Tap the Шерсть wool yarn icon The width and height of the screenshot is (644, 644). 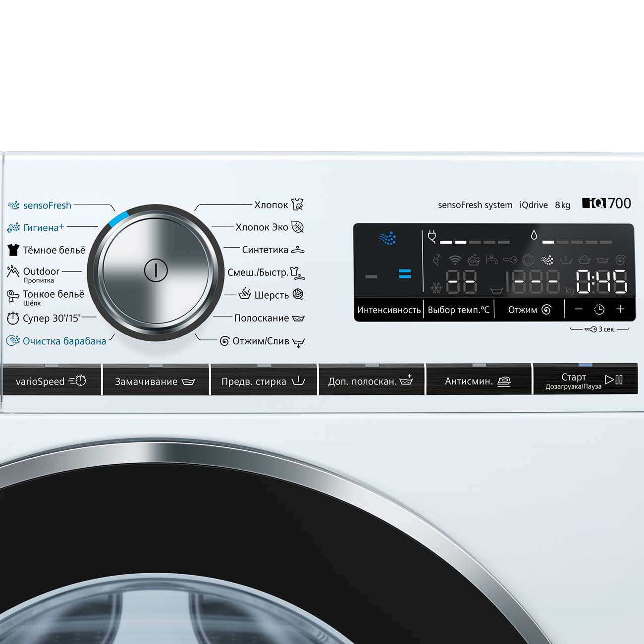point(298,294)
